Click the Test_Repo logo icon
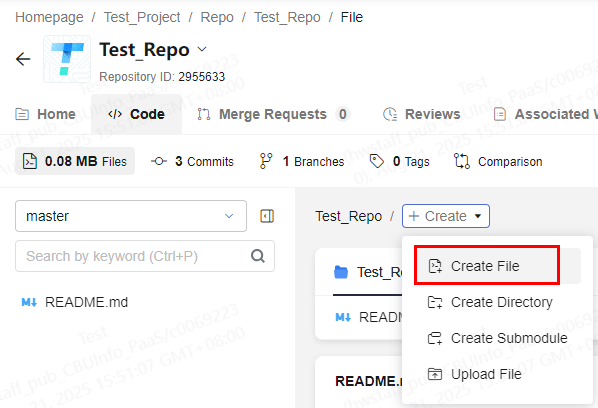Image resolution: width=598 pixels, height=408 pixels. 67,59
